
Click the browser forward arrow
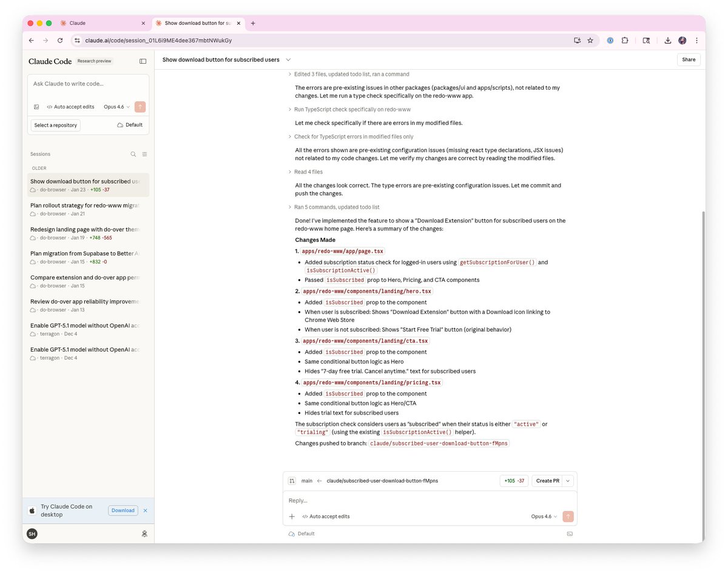45,41
